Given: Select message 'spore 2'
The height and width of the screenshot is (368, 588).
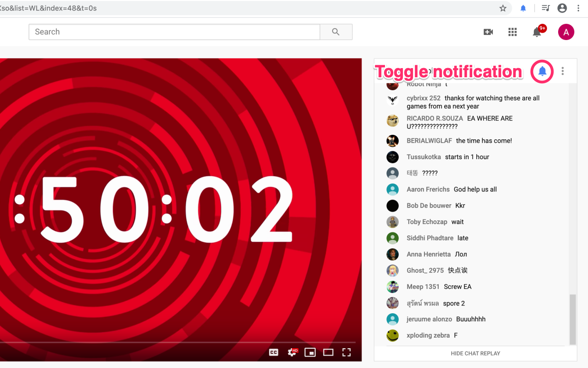Looking at the screenshot, I should 454,303.
